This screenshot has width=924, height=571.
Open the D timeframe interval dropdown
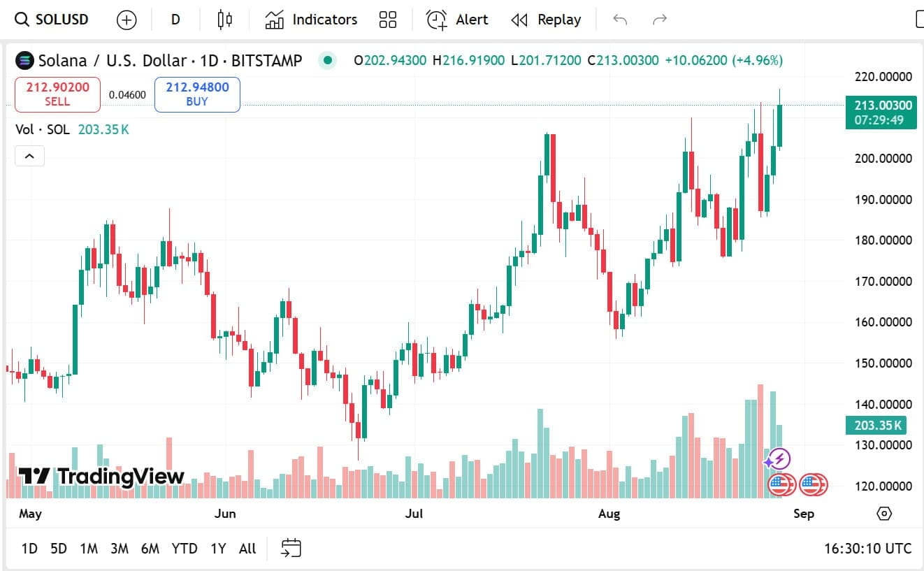click(x=175, y=20)
